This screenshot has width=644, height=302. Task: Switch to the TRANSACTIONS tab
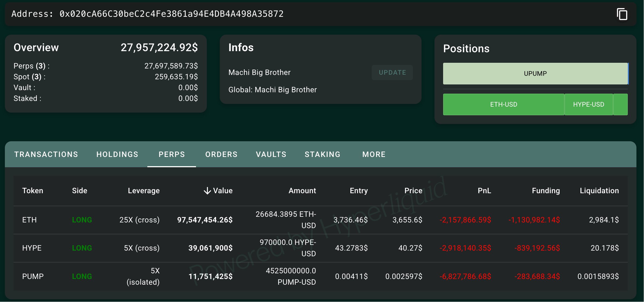[x=46, y=154]
